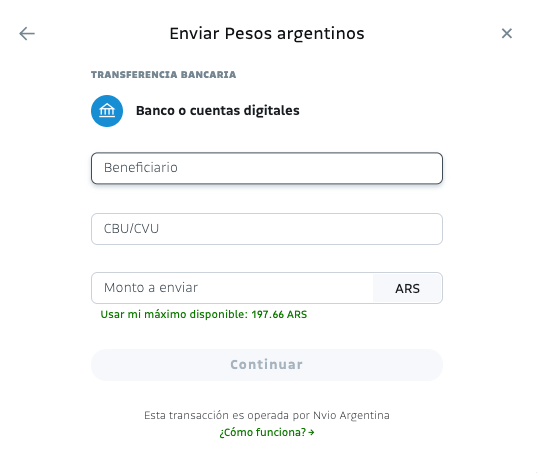This screenshot has height=473, width=537.
Task: Go back using the left arrow icon
Action: pyautogui.click(x=27, y=34)
